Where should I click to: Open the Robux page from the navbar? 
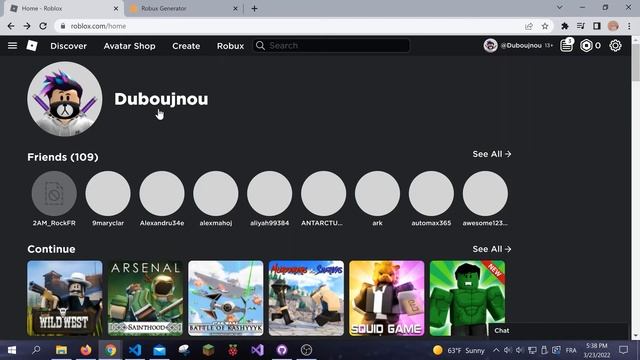[230, 46]
